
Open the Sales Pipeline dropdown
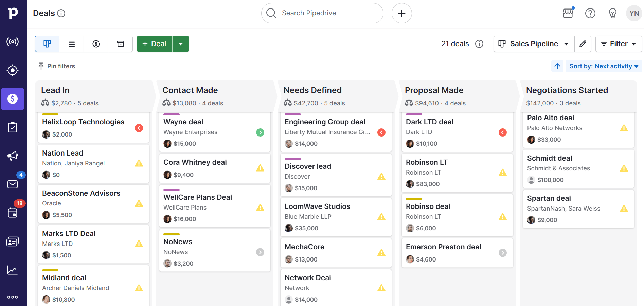click(x=533, y=43)
